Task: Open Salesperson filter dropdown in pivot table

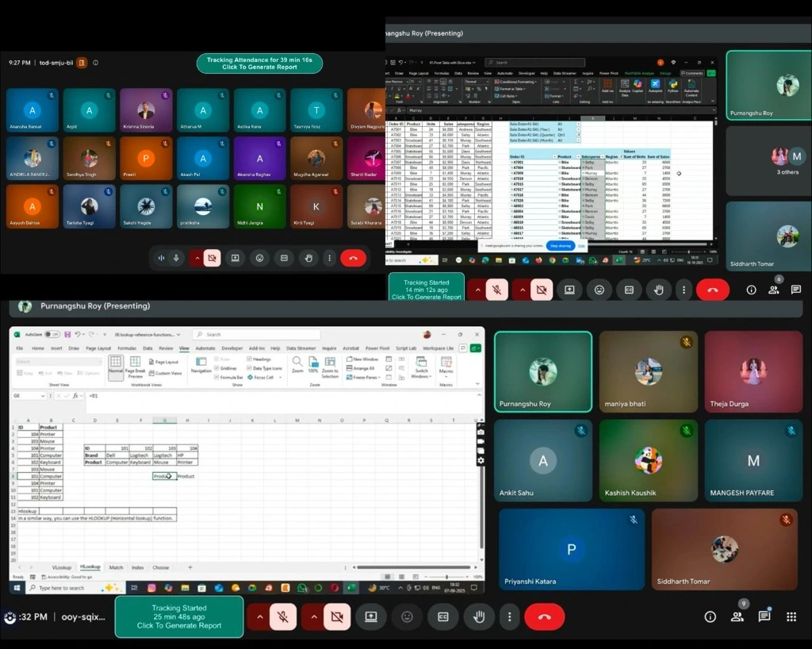Action: (x=603, y=156)
